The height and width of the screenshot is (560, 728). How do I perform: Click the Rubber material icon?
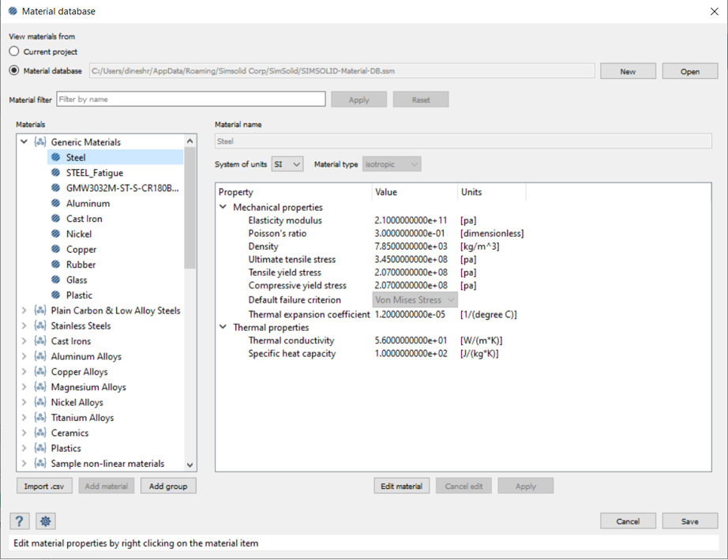click(x=56, y=265)
